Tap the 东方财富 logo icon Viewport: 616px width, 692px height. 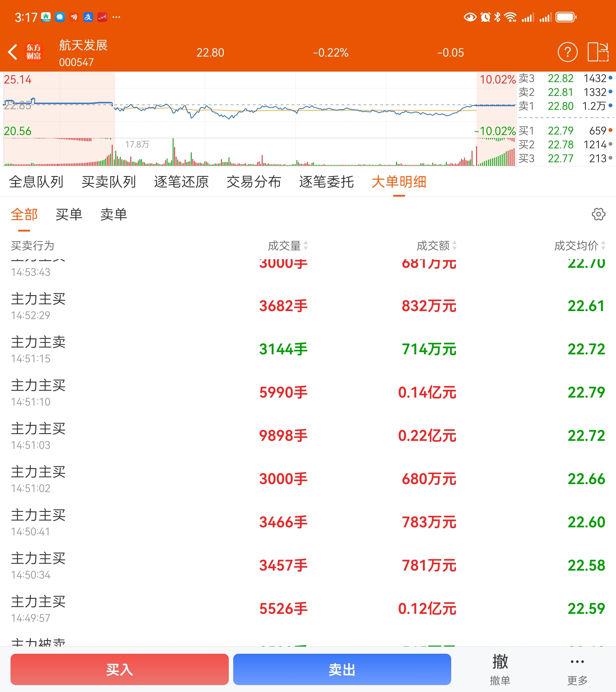point(34,52)
